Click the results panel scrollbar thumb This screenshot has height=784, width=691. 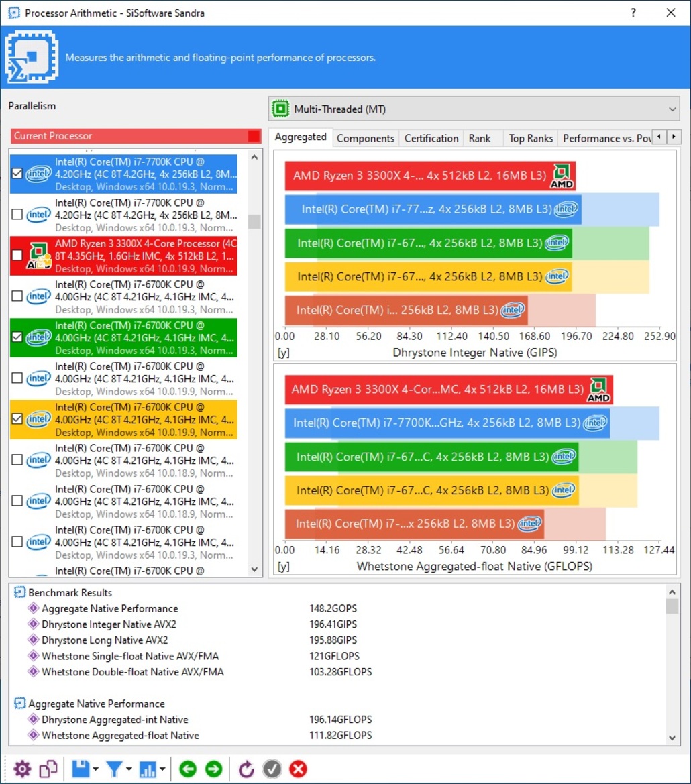672,606
